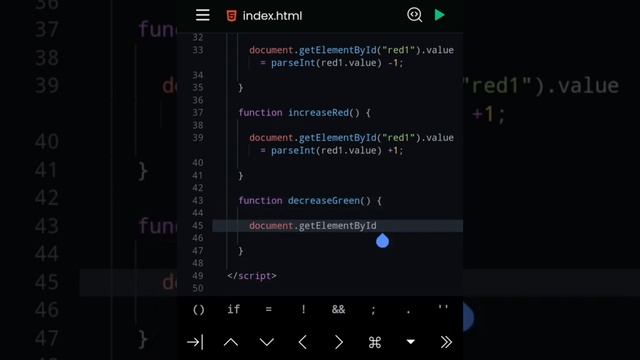
Task: Move cursor right with the right arrow
Action: point(339,342)
